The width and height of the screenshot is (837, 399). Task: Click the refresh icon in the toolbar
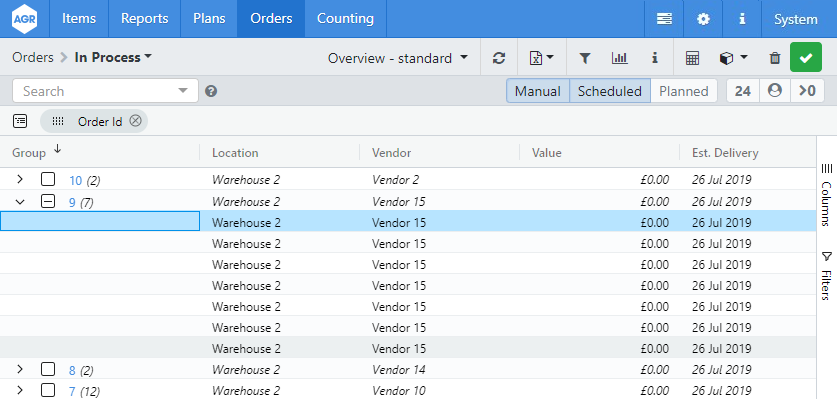[499, 58]
